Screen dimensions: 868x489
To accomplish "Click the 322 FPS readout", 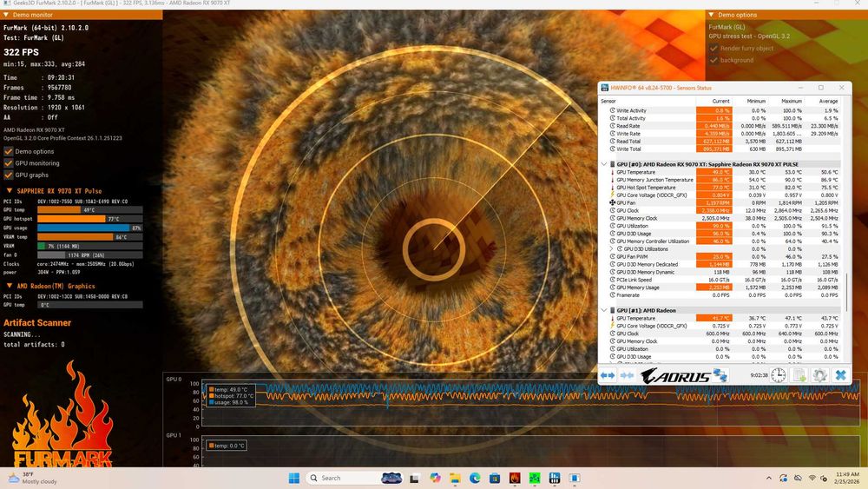I will [x=21, y=52].
